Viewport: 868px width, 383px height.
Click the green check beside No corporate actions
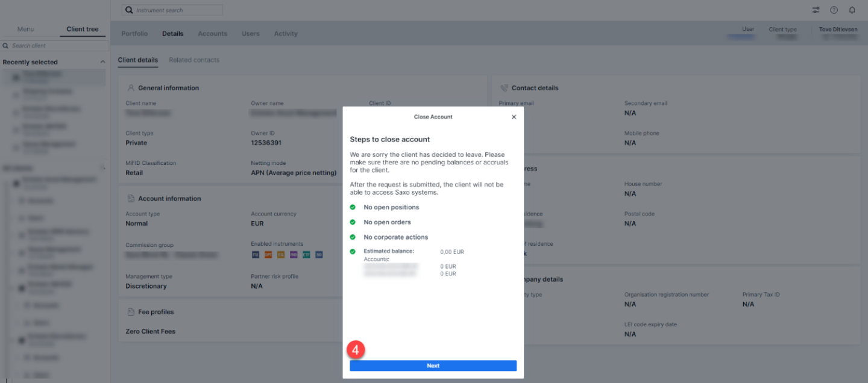(x=353, y=237)
